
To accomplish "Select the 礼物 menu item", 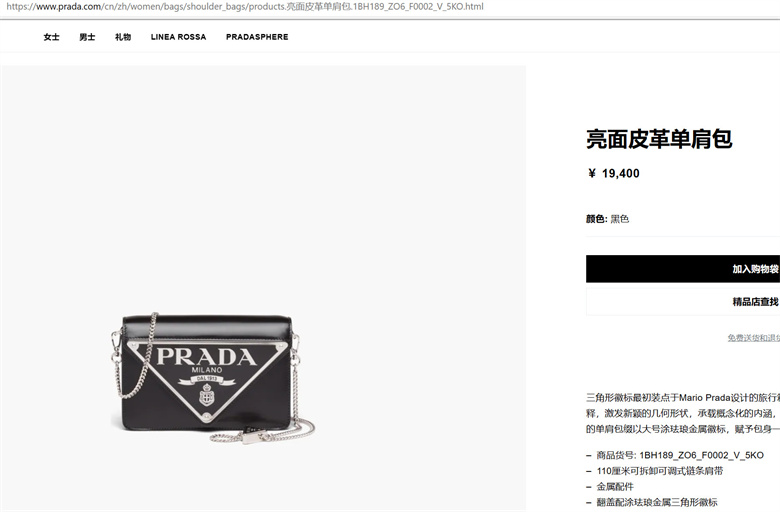I will [123, 37].
